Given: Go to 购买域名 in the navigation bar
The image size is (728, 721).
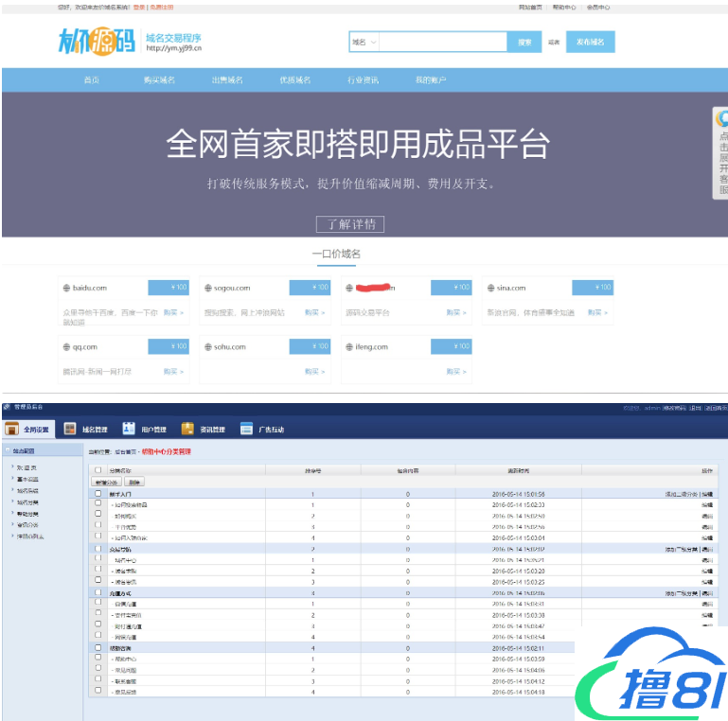Looking at the screenshot, I should point(158,80).
